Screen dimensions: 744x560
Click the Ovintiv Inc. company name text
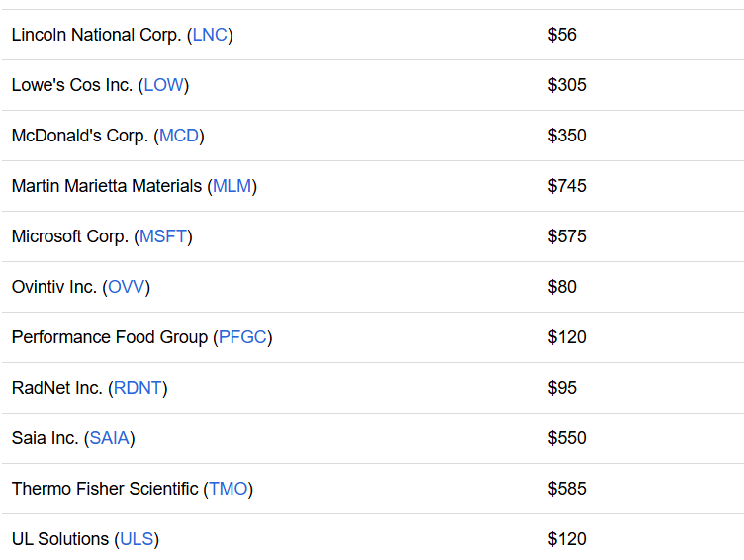point(54,287)
